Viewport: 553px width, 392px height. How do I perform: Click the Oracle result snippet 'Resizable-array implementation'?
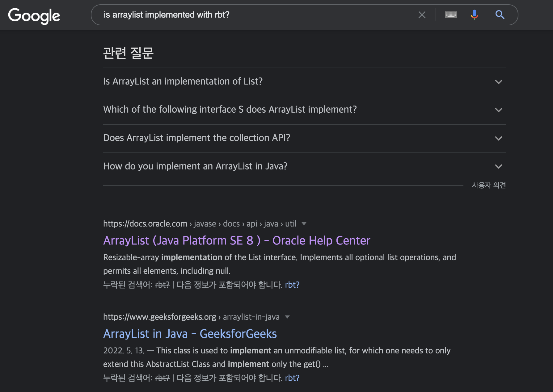pyautogui.click(x=280, y=264)
